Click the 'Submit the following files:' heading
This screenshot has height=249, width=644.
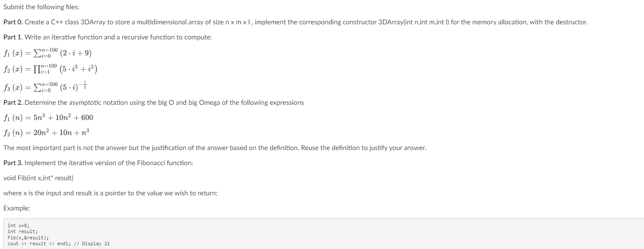pyautogui.click(x=34, y=7)
